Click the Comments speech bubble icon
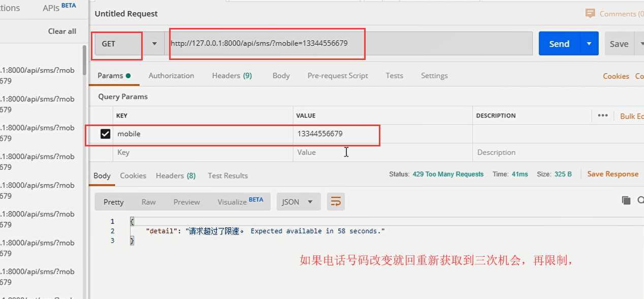The width and height of the screenshot is (644, 299). point(590,14)
